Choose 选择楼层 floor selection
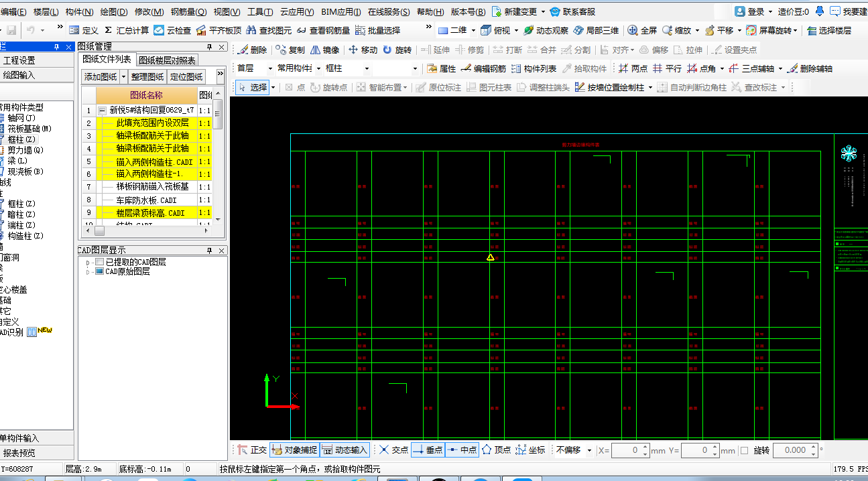Image resolution: width=868 pixels, height=481 pixels. (828, 30)
